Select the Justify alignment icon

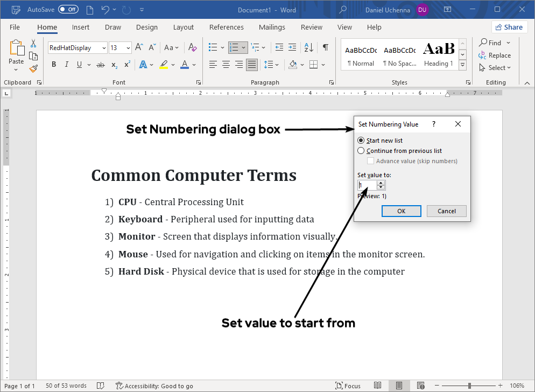(251, 65)
